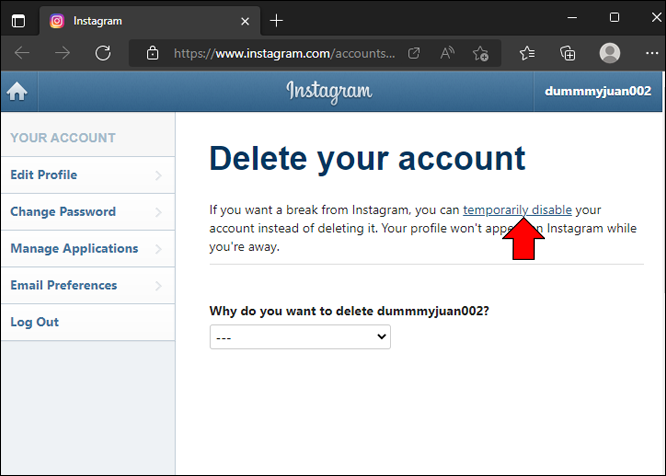
Task: Click the open-in-app icon in address bar
Action: (x=414, y=54)
